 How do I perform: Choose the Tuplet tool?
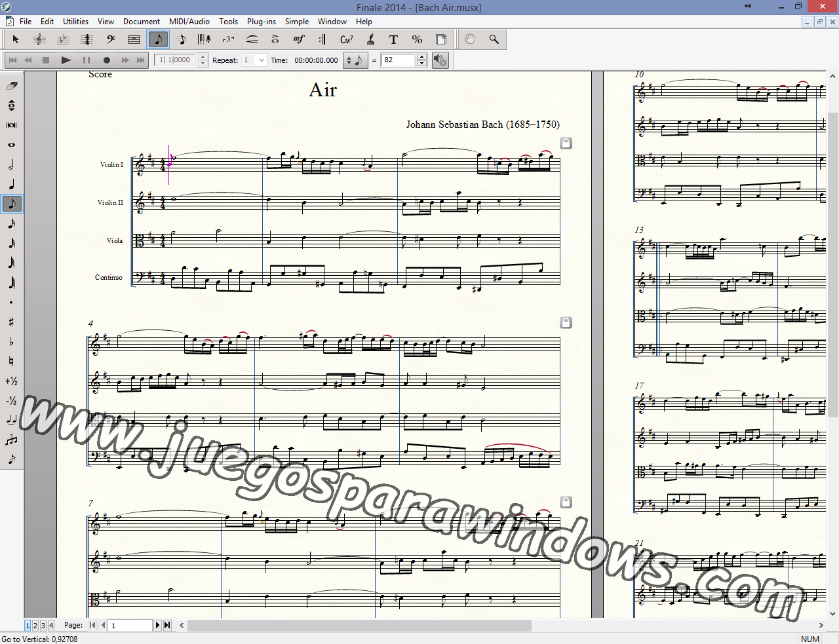[228, 40]
